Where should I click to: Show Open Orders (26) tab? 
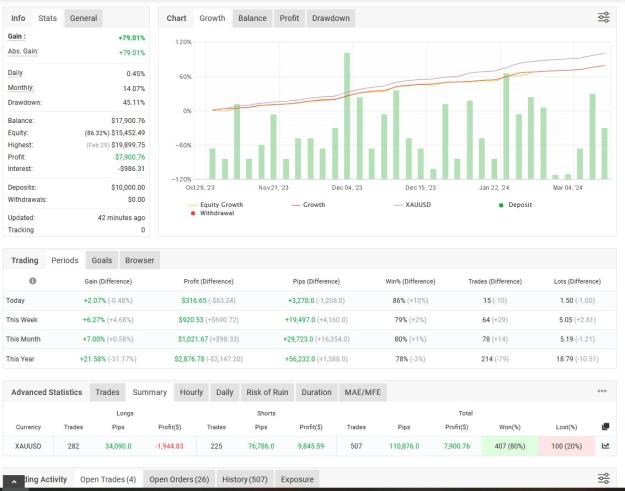tap(179, 479)
